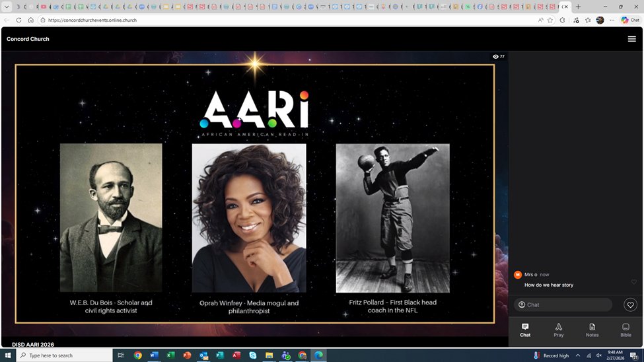Open Skype from taskbar

point(252,355)
